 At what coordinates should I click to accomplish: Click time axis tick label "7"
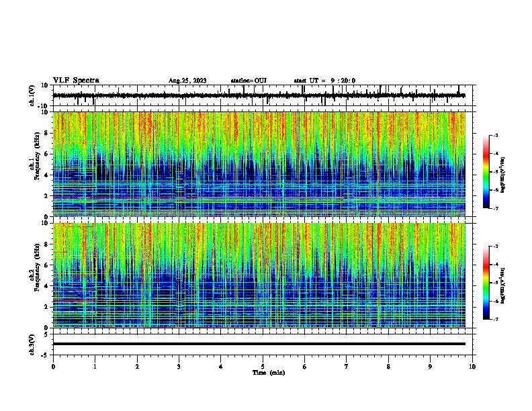347,367
